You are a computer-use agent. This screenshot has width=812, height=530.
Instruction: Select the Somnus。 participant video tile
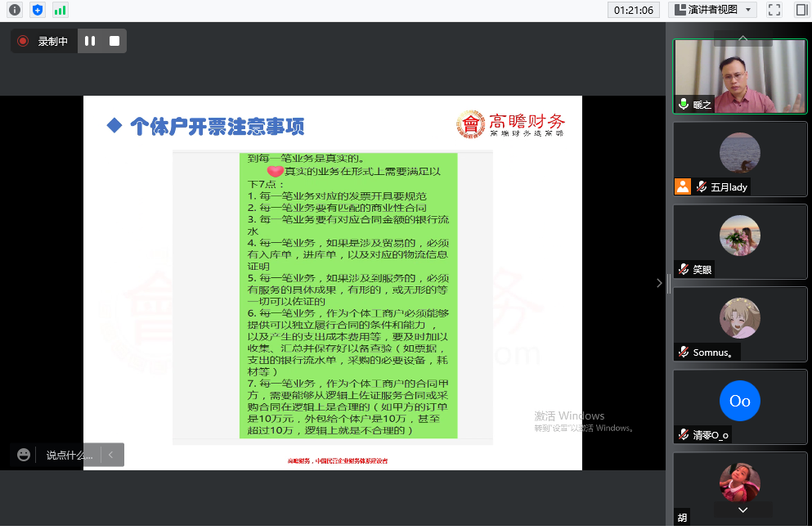point(740,323)
